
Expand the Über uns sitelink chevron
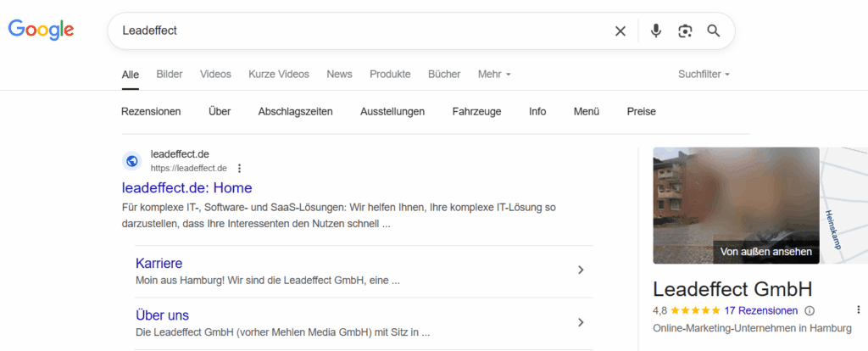tap(581, 322)
